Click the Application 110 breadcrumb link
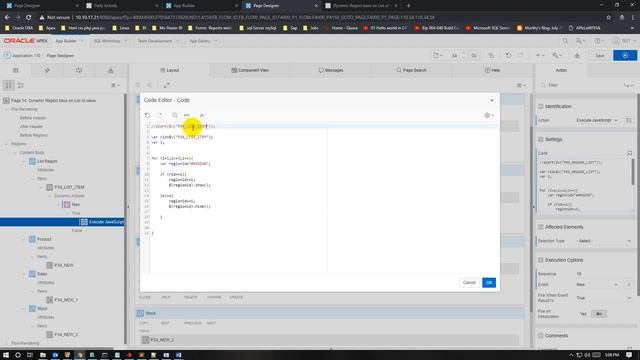Screen dimensions: 640x360 [x=26, y=56]
